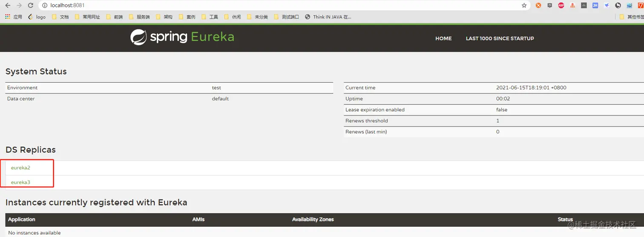Open the 工具 bookmark folder
The width and height of the screenshot is (644, 237).
(x=210, y=17)
